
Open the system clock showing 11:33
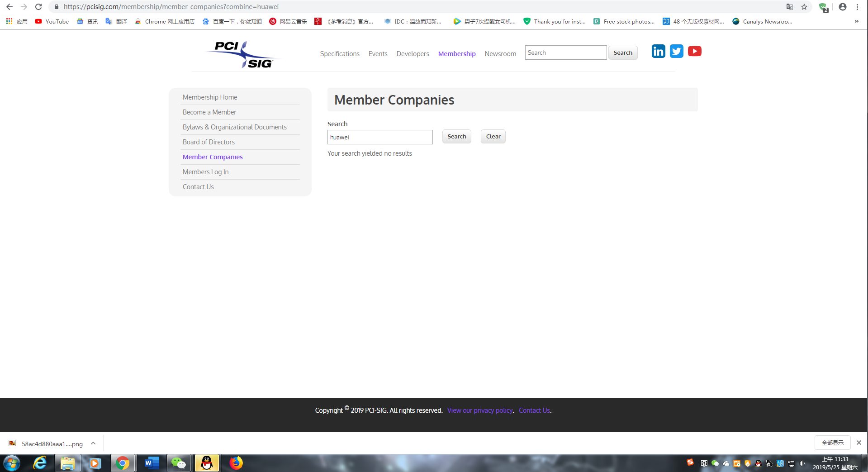click(835, 463)
